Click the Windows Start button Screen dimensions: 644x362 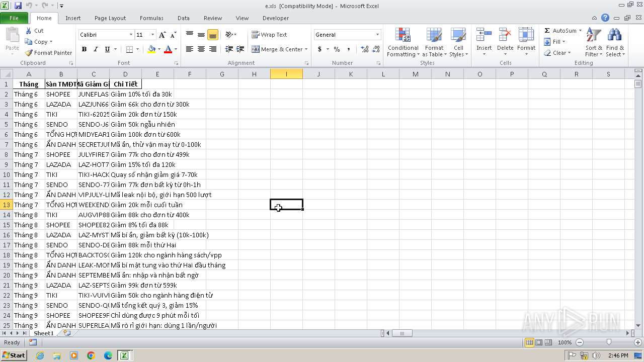pyautogui.click(x=14, y=355)
